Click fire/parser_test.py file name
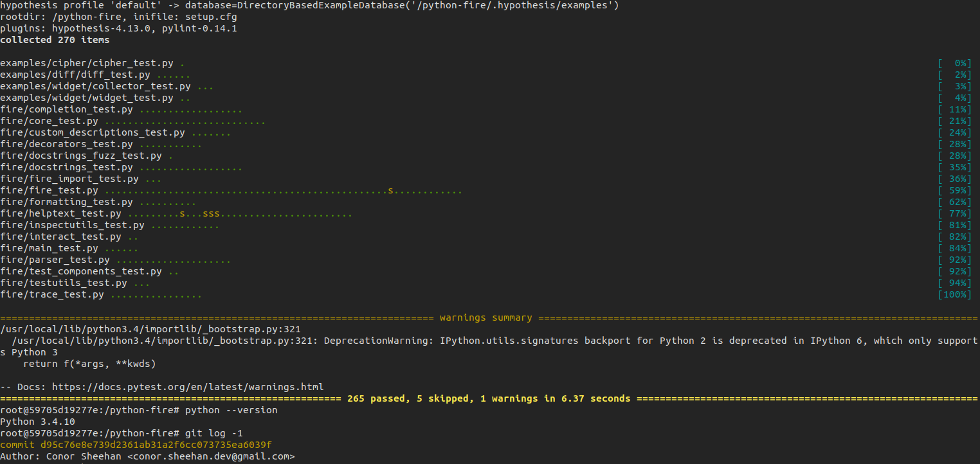Image resolution: width=980 pixels, height=464 pixels. point(55,260)
